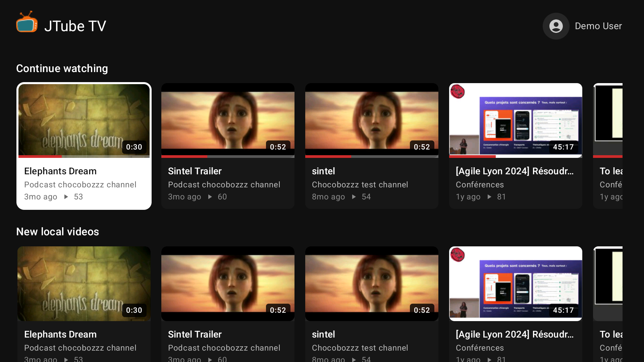Open Agile Lyon 2024 thumbnail in Continue watching

pyautogui.click(x=516, y=120)
